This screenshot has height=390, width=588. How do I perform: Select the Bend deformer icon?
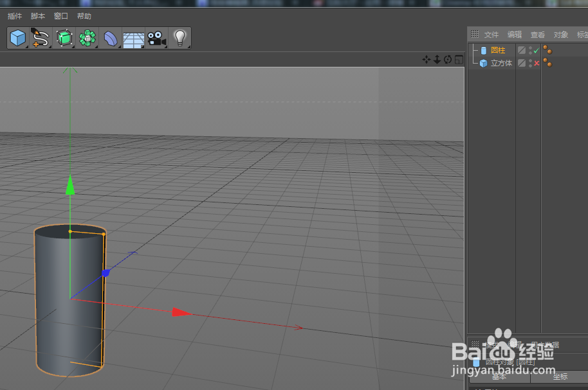pyautogui.click(x=109, y=37)
